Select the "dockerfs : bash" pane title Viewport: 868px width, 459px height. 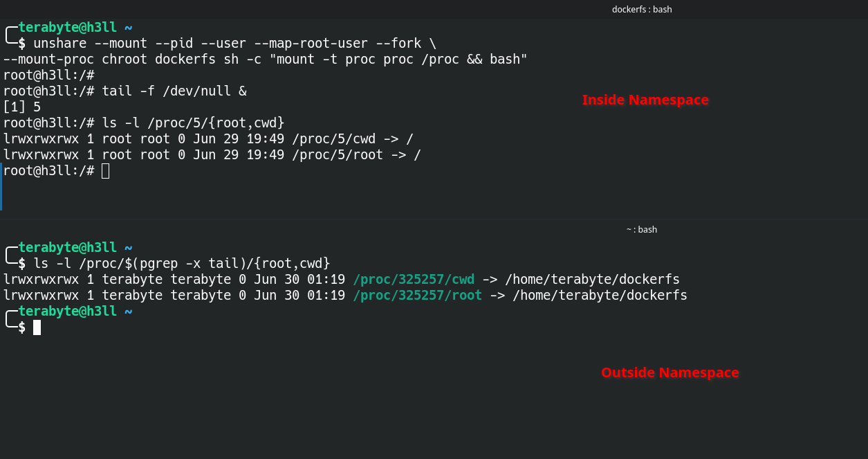(641, 9)
